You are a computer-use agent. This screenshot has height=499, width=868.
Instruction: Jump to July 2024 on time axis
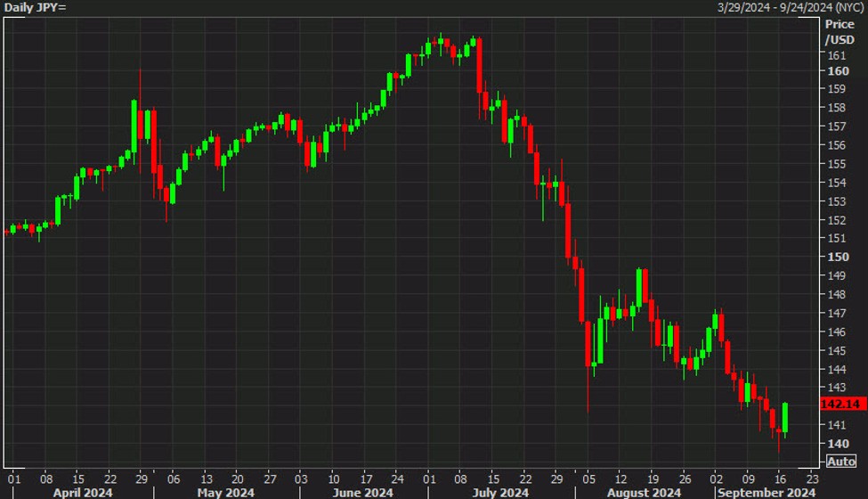(500, 492)
